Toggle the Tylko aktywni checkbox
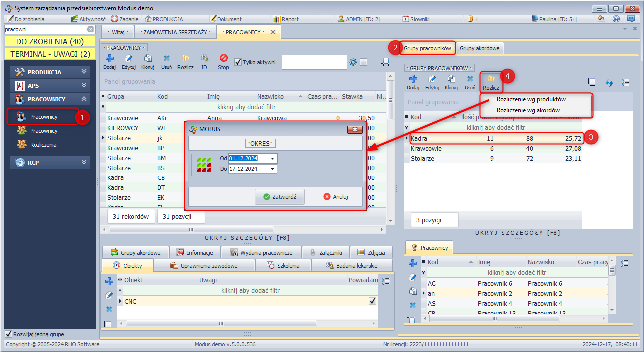Image resolution: width=644 pixels, height=352 pixels. 238,62
